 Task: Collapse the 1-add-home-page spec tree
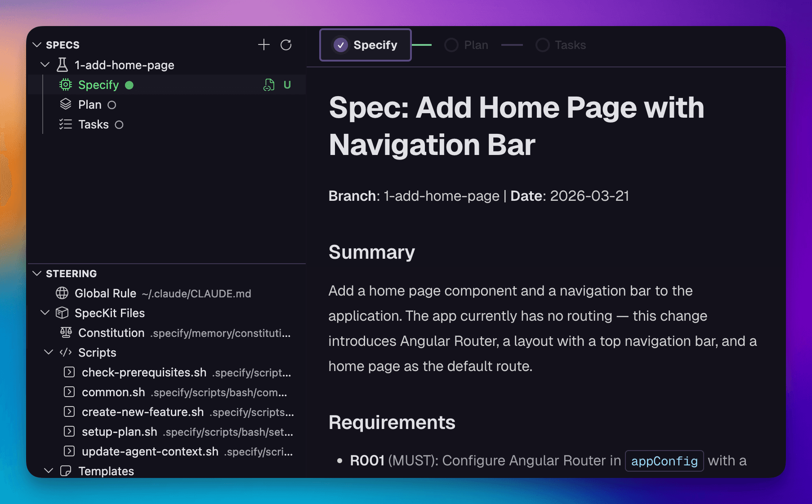[45, 65]
